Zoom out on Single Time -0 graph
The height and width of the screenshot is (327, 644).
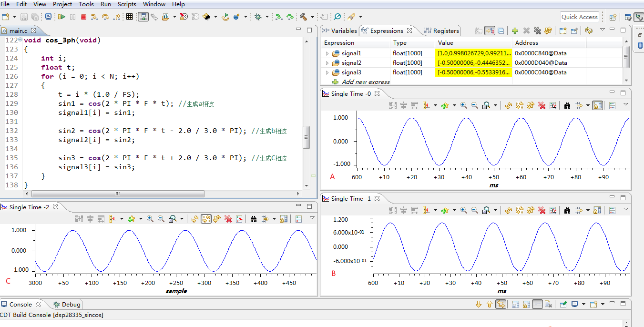[x=474, y=105]
